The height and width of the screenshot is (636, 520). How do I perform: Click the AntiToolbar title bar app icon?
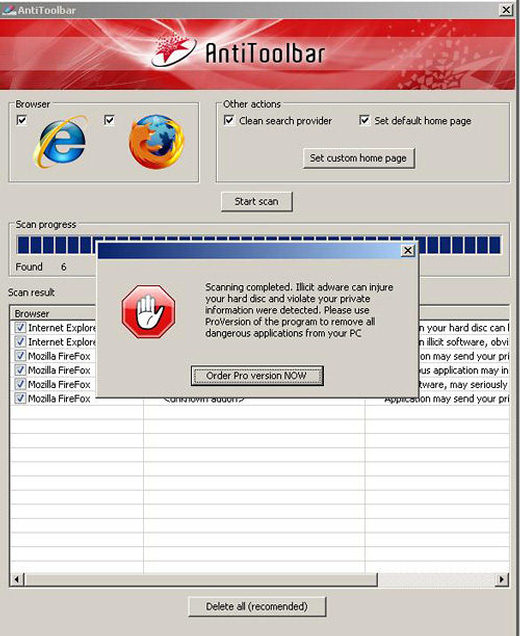point(9,10)
